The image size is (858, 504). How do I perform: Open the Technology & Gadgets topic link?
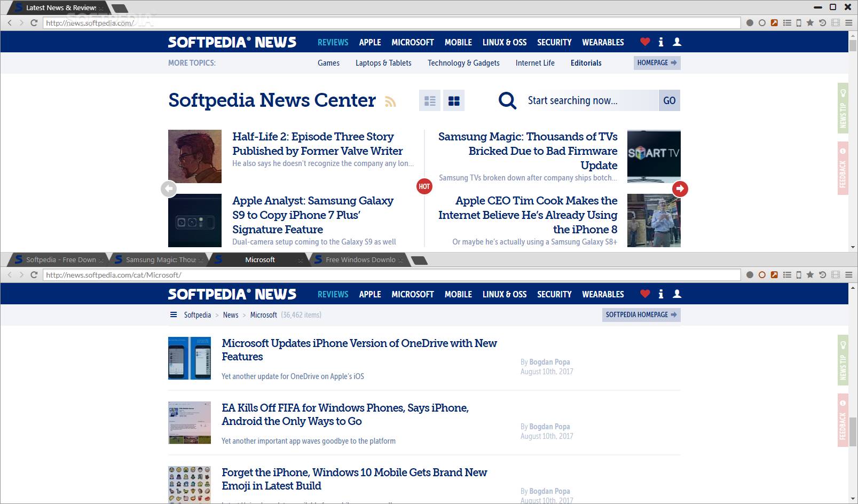[x=463, y=63]
